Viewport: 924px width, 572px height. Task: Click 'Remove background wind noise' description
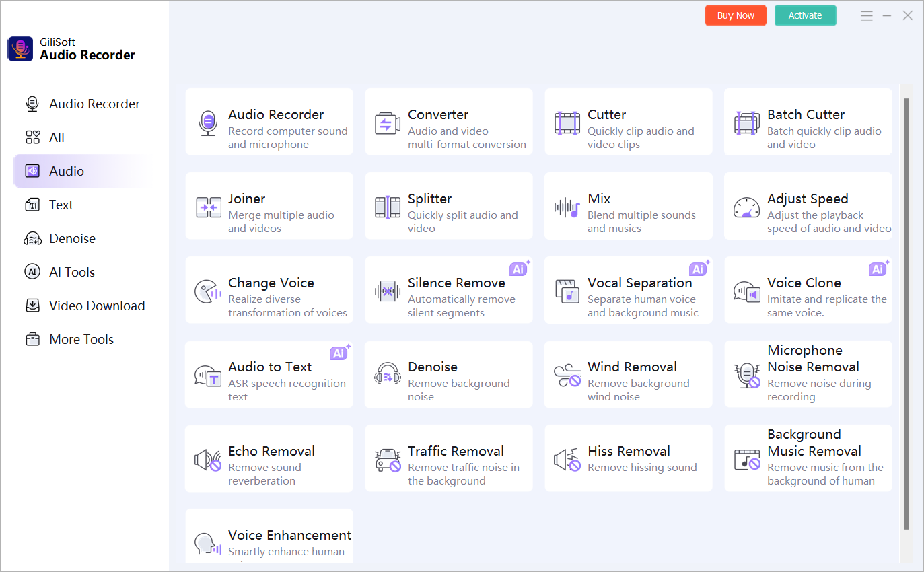pyautogui.click(x=638, y=390)
